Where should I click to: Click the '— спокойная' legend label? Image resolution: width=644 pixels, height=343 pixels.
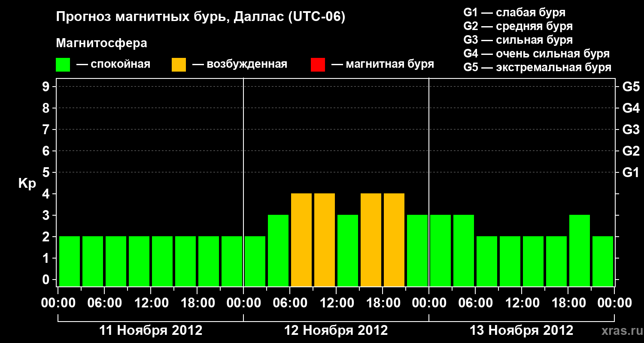(113, 64)
